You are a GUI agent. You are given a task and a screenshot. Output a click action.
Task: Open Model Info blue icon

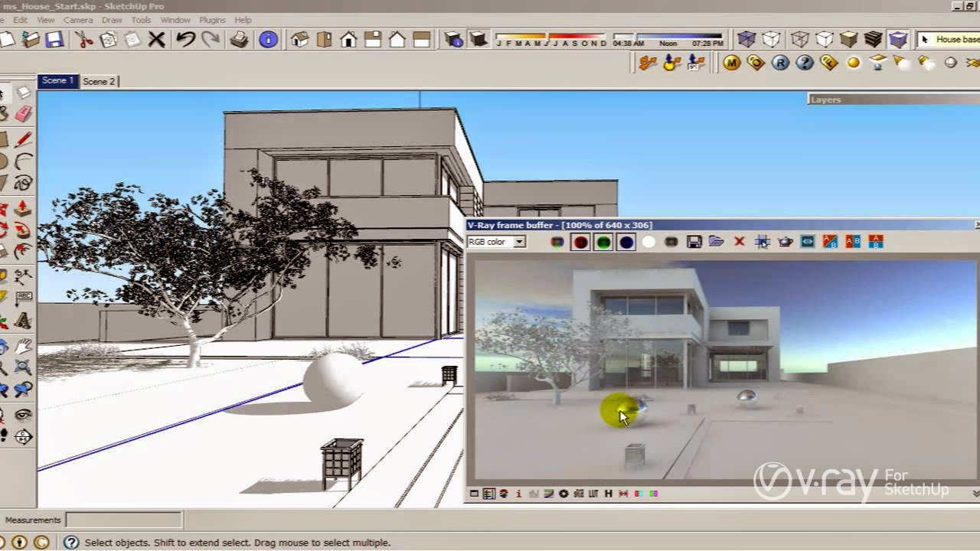pos(268,39)
